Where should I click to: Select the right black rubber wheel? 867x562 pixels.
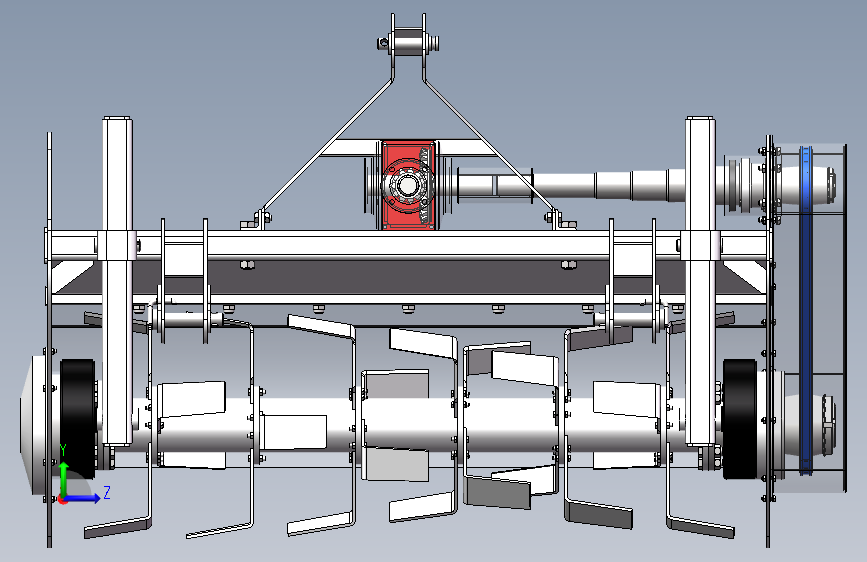click(x=739, y=419)
